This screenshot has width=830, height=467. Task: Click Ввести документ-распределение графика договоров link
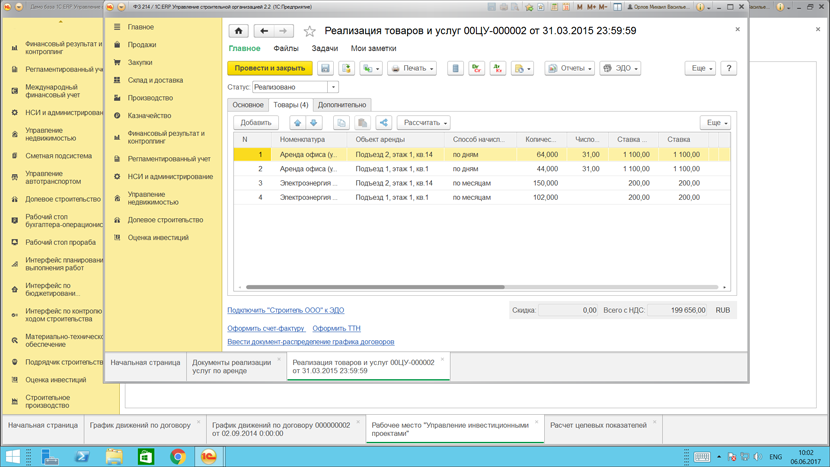(x=311, y=342)
